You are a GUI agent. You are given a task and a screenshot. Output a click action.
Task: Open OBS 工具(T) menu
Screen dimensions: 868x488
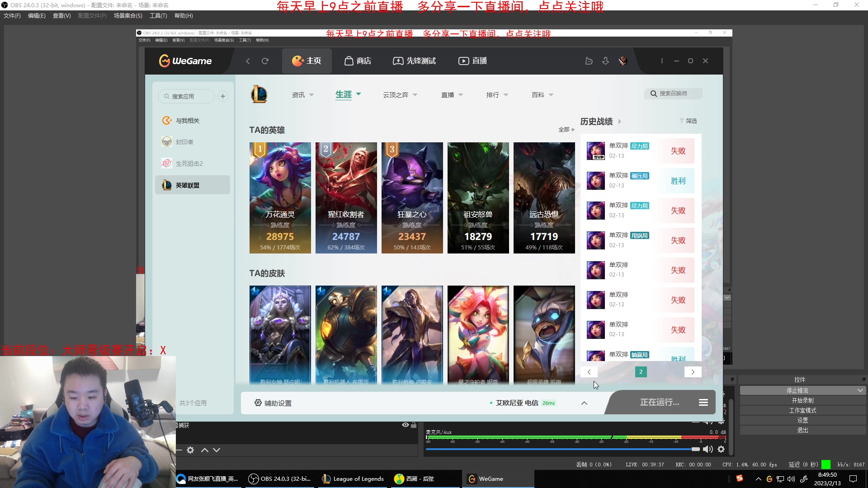tap(158, 16)
